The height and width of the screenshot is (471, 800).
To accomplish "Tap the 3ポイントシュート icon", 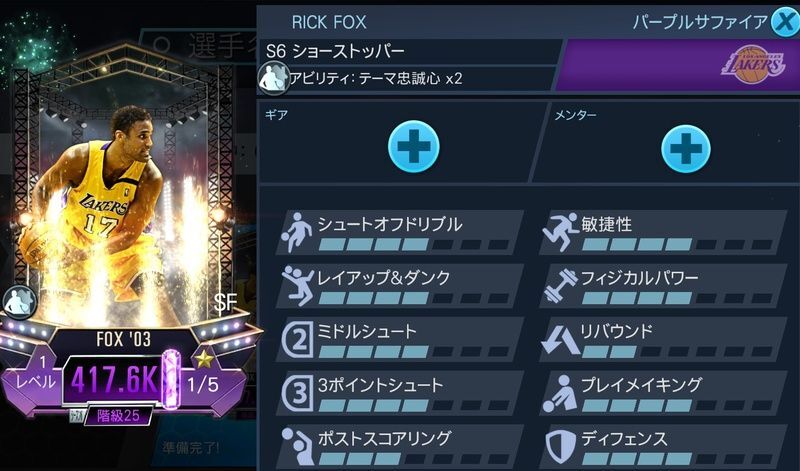I will 297,393.
